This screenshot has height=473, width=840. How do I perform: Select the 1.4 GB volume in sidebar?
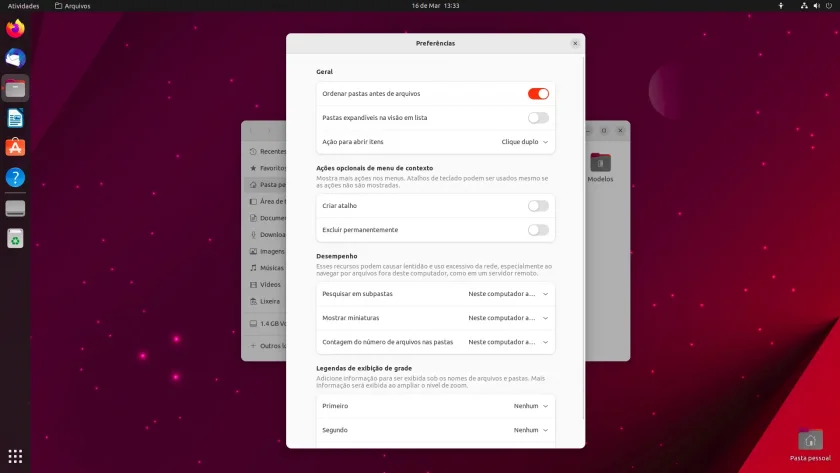pos(266,324)
